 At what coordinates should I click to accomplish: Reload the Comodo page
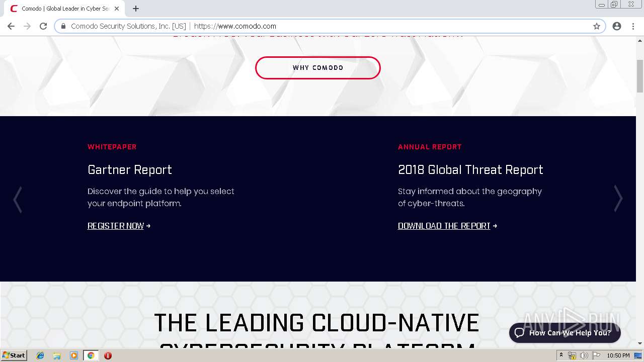tap(43, 26)
